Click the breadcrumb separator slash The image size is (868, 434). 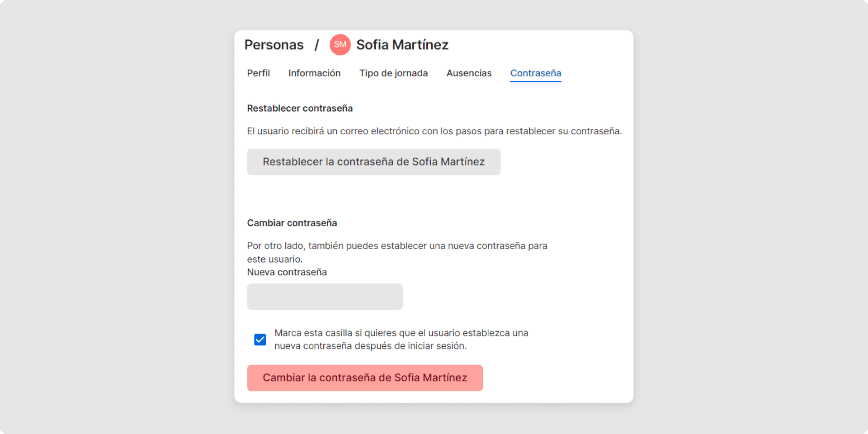pyautogui.click(x=316, y=44)
